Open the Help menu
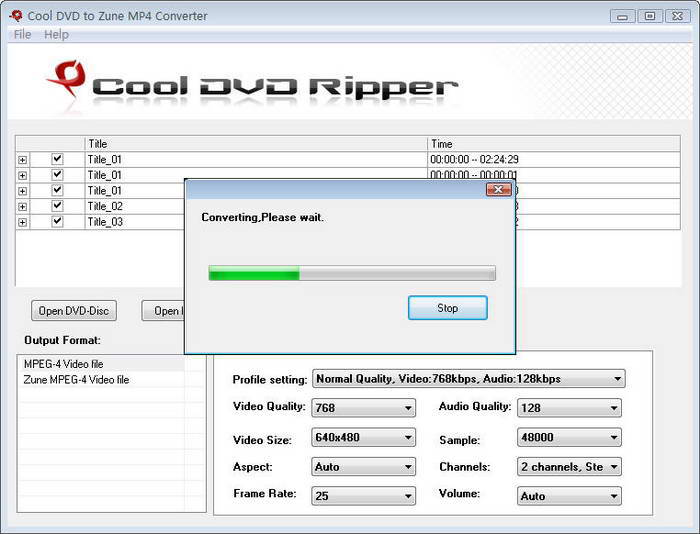The image size is (700, 534). [56, 34]
